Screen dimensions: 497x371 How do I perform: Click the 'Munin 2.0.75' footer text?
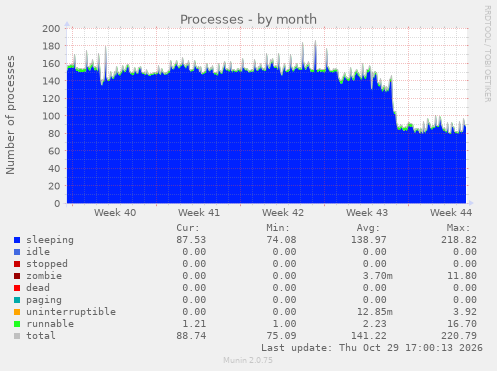click(x=248, y=360)
